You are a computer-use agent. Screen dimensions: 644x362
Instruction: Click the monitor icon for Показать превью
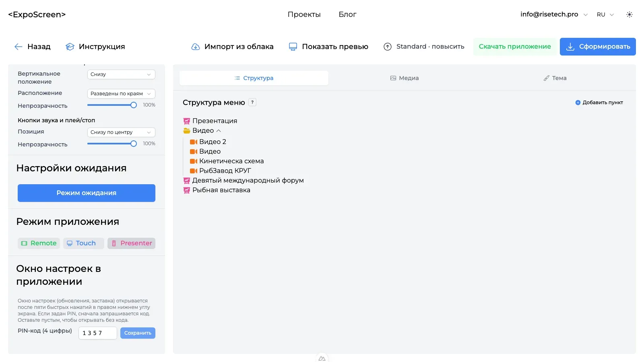pyautogui.click(x=293, y=47)
